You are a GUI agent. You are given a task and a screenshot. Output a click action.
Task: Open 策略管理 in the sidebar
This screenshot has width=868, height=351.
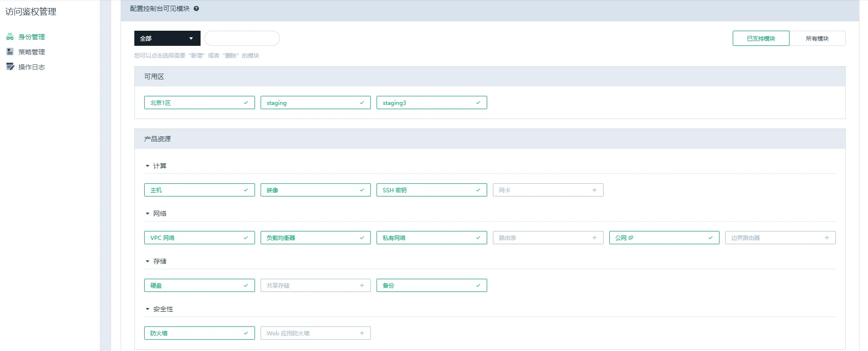pos(26,52)
